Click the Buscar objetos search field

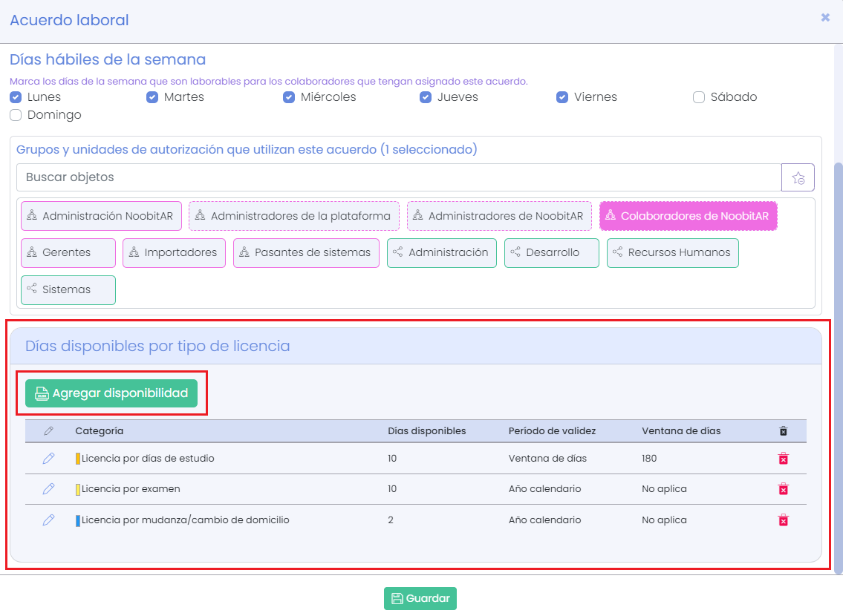[398, 177]
